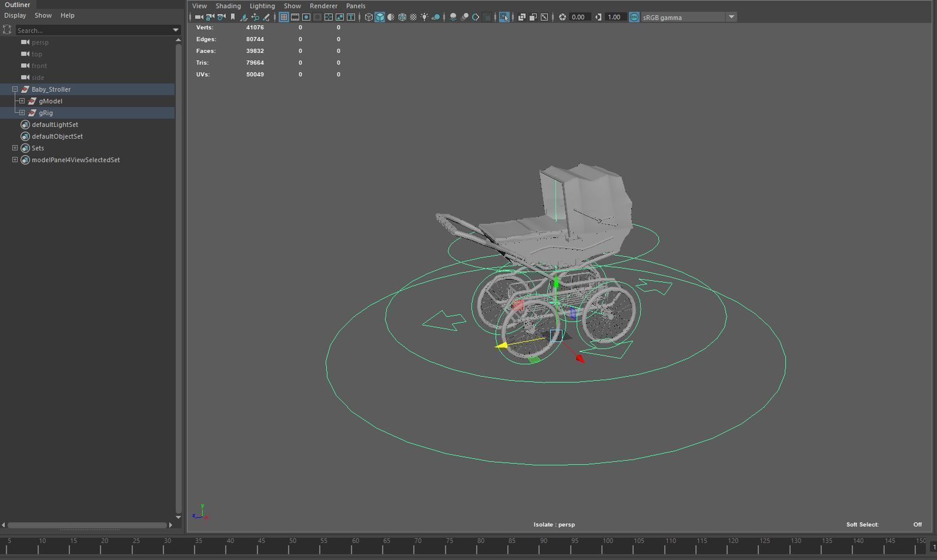Click the Use Default Material icon

(x=391, y=17)
